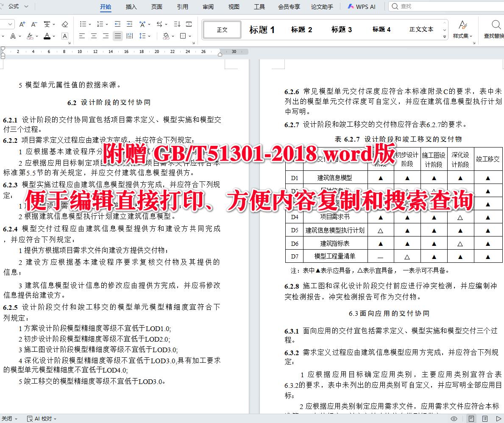Click the character spacing/Chinese layout icon
Screen dimensions: 504x423
click(x=142, y=24)
